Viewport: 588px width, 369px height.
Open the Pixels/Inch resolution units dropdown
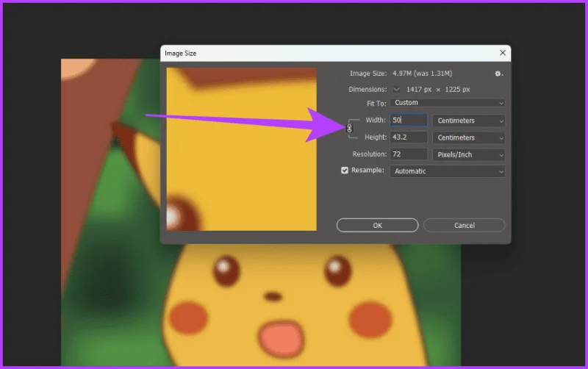click(469, 154)
